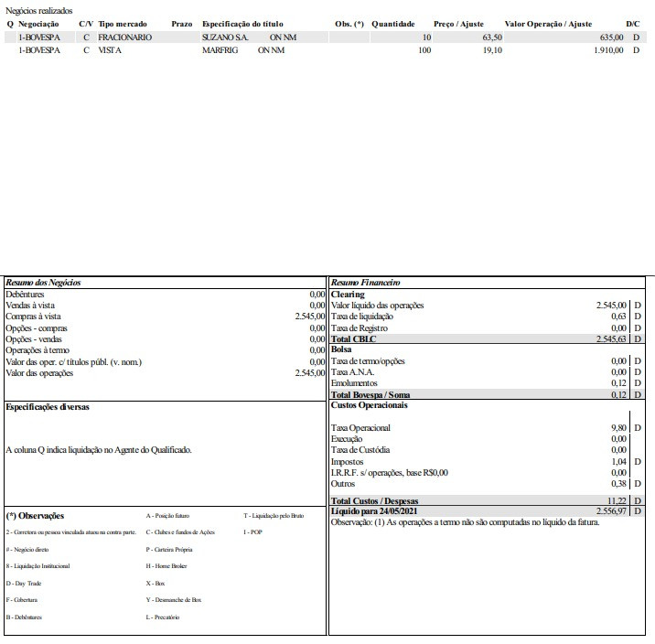The image size is (655, 644).
Task: Click the Execução label
Action: (347, 439)
